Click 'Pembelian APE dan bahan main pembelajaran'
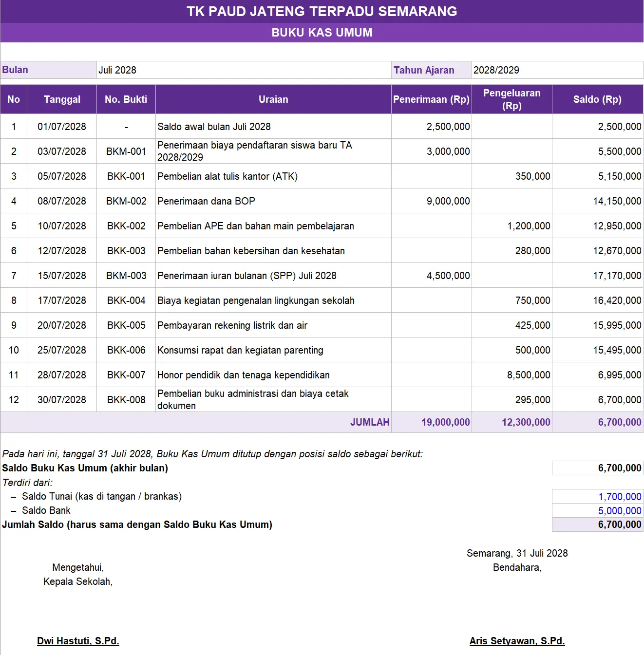The width and height of the screenshot is (644, 655). point(273,226)
